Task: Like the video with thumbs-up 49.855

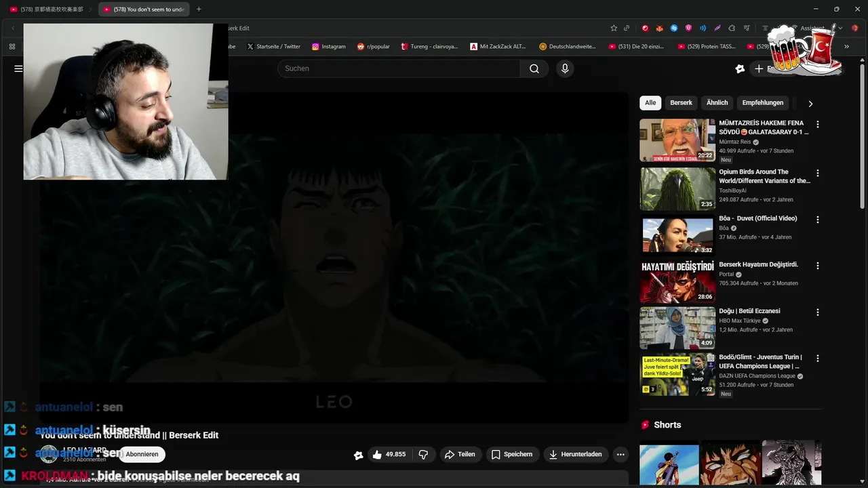Action: (389, 454)
